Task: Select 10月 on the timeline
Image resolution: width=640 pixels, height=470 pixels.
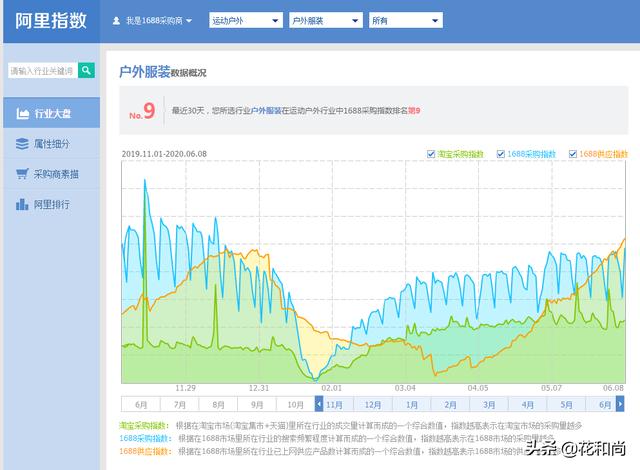Action: 296,404
